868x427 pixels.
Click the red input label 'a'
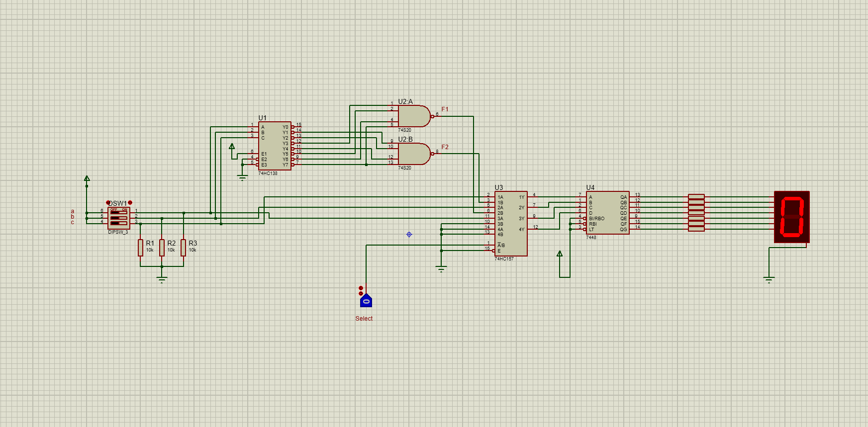coord(73,211)
